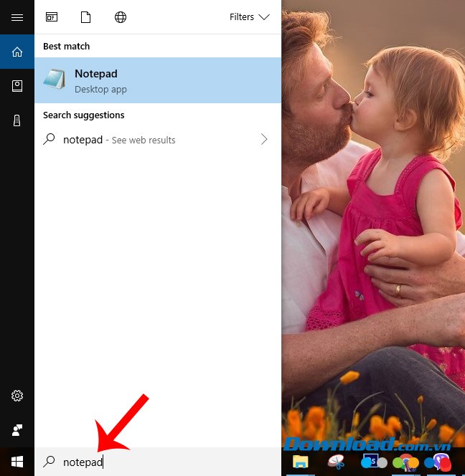Viewport: 465px width, 476px height.
Task: Open File Explorer from the taskbar
Action: (x=300, y=462)
